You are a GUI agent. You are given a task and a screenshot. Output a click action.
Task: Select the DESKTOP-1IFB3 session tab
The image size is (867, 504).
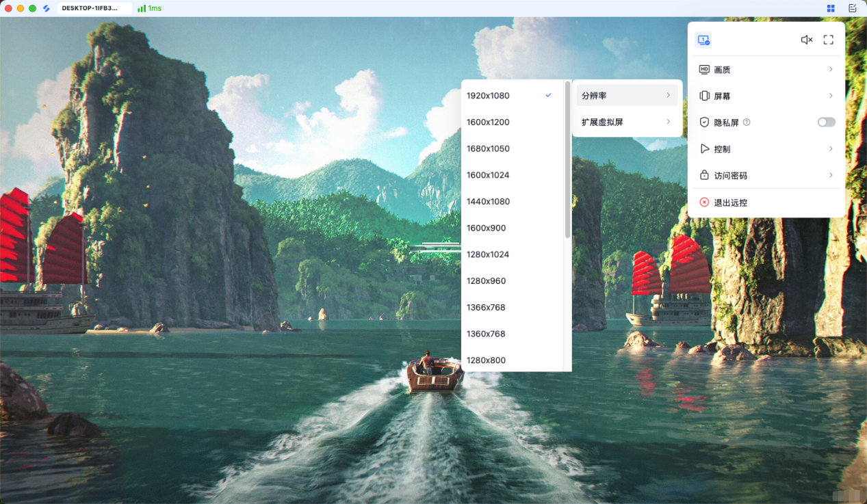(94, 8)
